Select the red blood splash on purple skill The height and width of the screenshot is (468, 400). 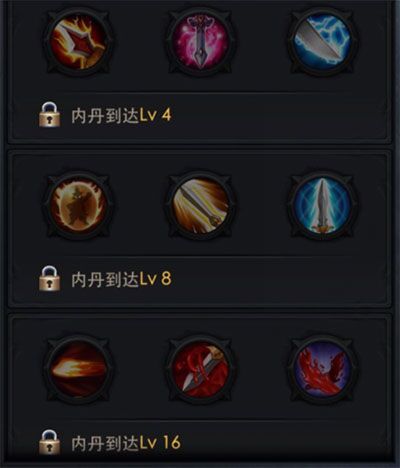[322, 369]
